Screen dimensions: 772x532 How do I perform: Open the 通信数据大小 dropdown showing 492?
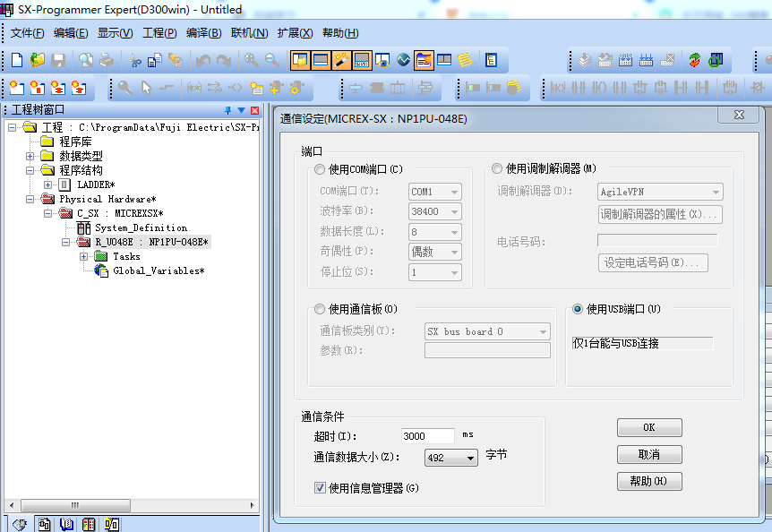coord(451,458)
